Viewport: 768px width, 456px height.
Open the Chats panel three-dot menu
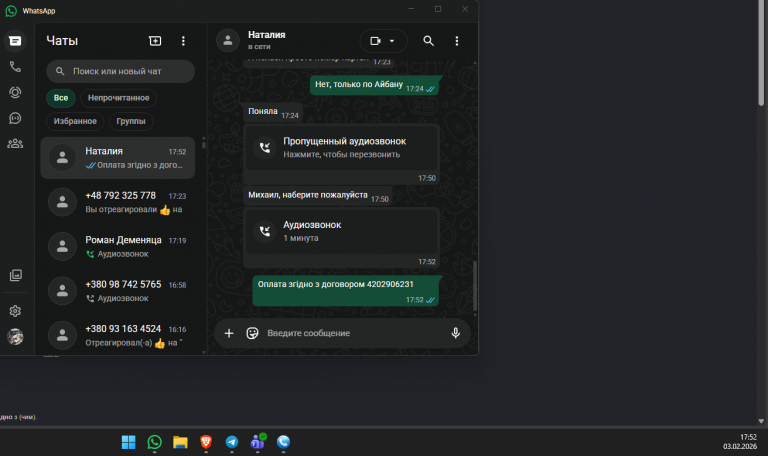click(x=183, y=41)
